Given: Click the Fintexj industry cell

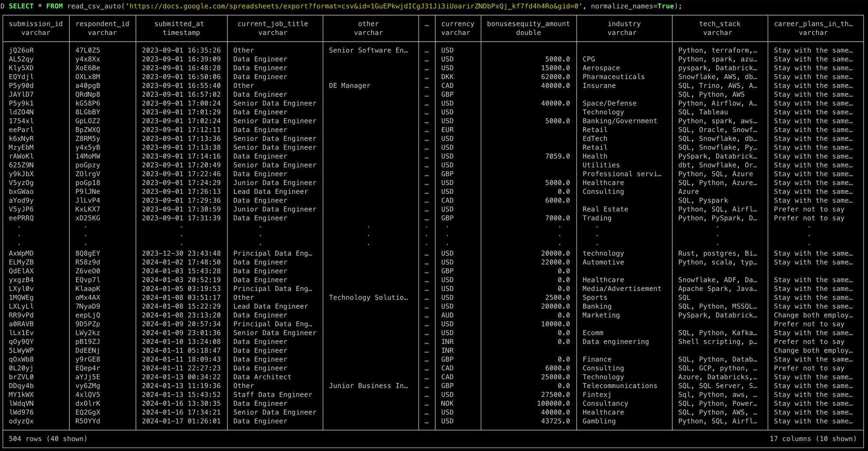Looking at the screenshot, I should click(597, 395).
